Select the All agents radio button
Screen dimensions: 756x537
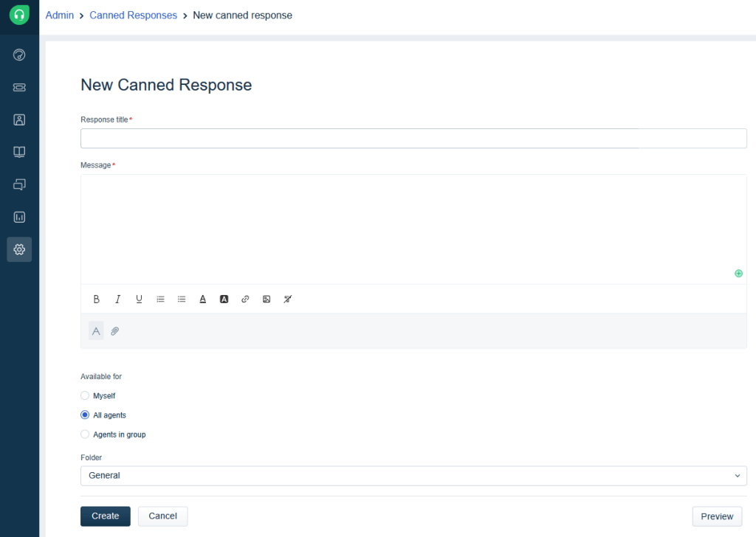pos(85,415)
